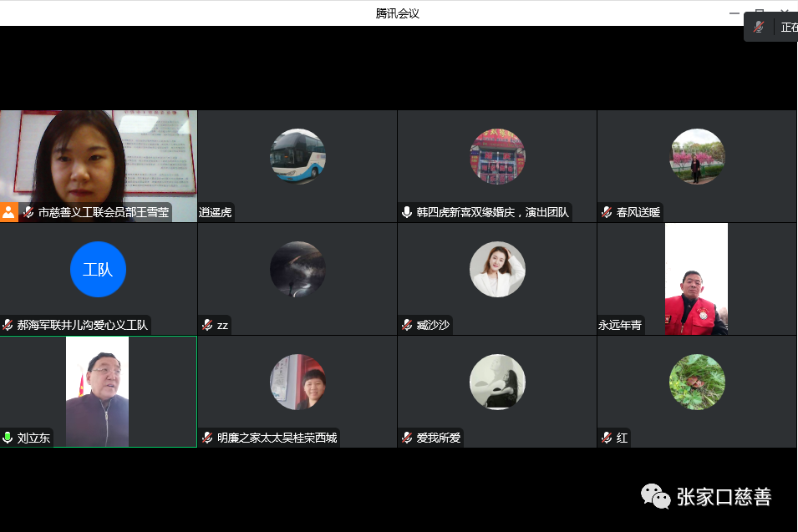Click muted mic icon for 郝海军联井儿沟爱心义工队
The width and height of the screenshot is (798, 532).
pyautogui.click(x=8, y=326)
